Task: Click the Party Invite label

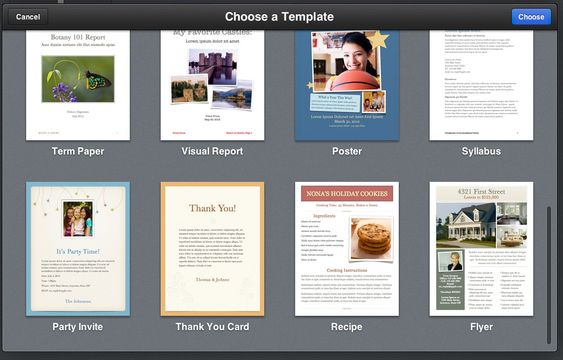Action: (78, 327)
